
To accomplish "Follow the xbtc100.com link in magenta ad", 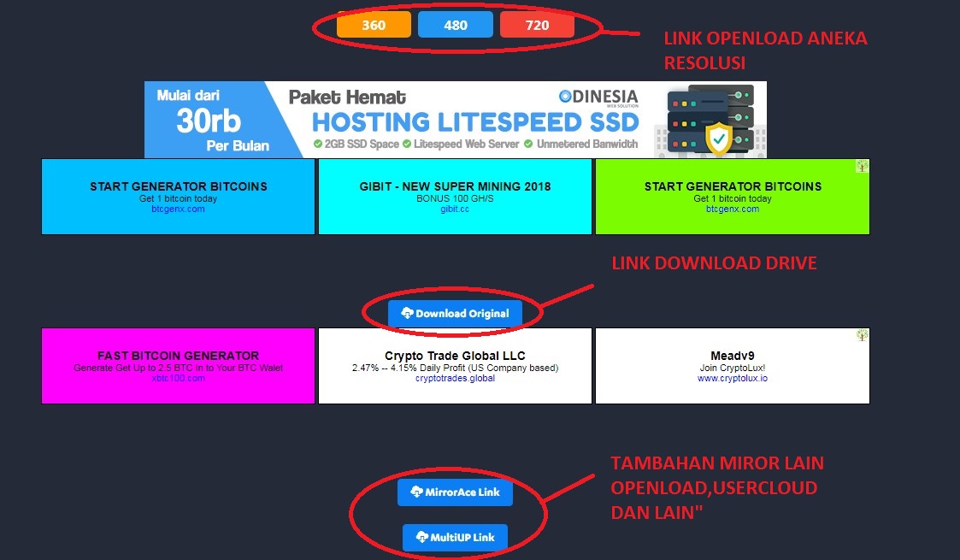I will (x=178, y=378).
